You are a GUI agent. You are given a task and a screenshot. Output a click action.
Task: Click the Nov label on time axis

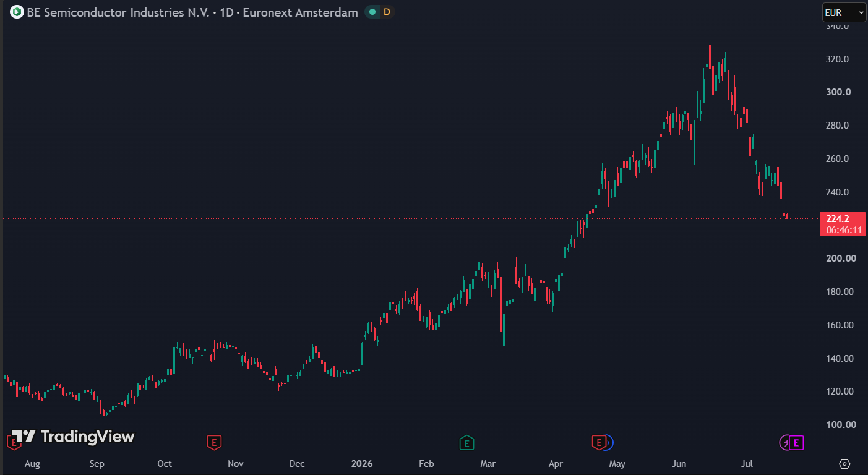235,464
